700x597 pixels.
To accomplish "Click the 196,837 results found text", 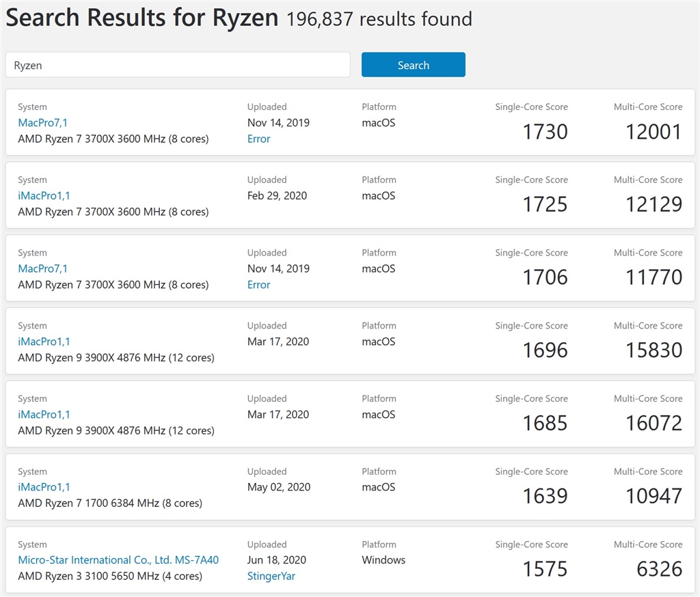I will tap(379, 19).
